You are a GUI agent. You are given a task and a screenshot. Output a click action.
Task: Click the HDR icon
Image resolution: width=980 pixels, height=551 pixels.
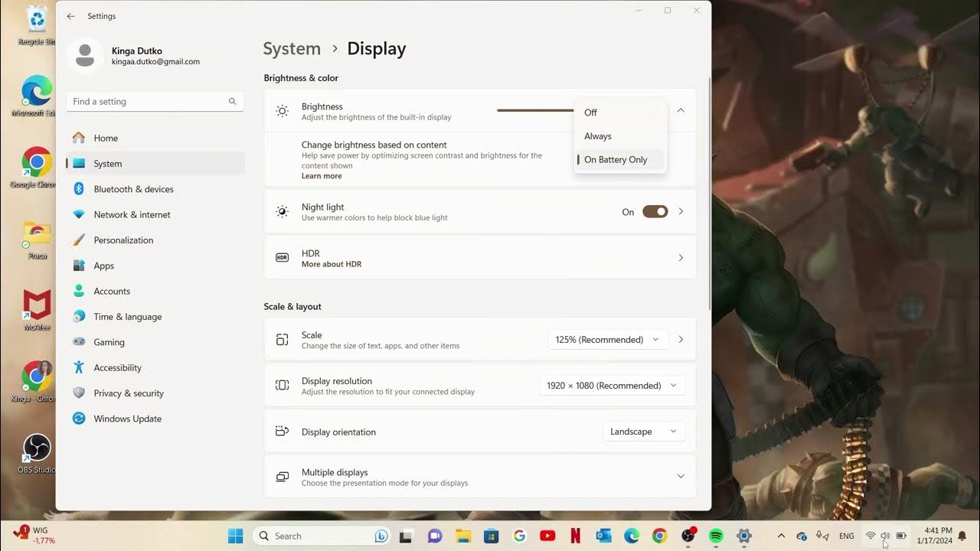click(x=282, y=257)
